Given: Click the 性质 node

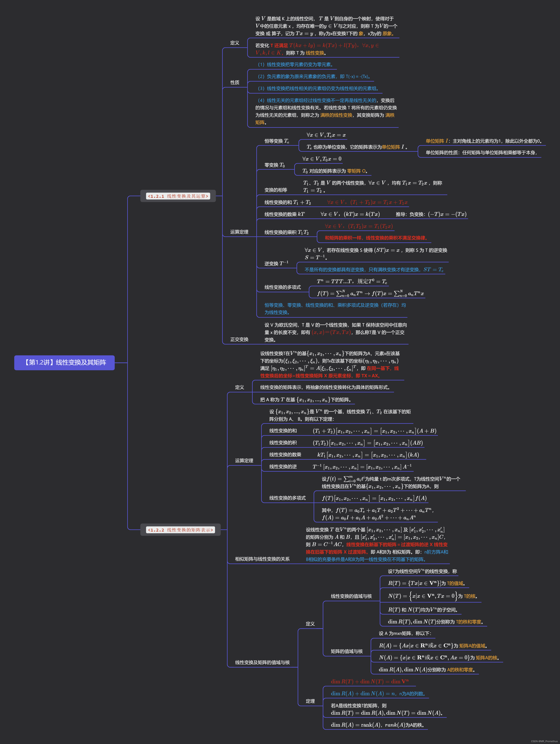Looking at the screenshot, I should pyautogui.click(x=235, y=82).
